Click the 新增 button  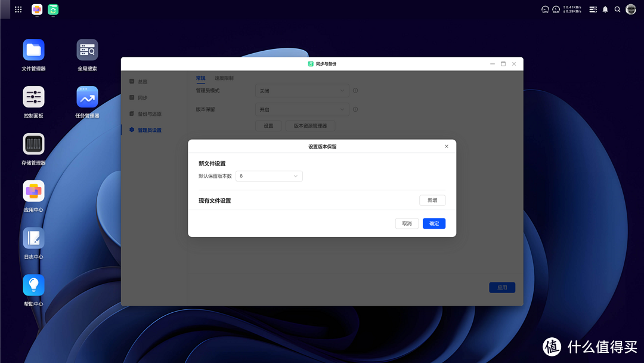[432, 200]
